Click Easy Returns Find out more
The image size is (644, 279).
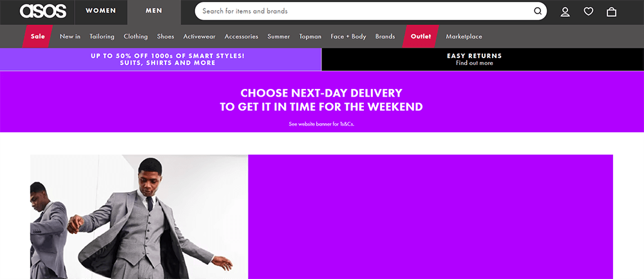click(482, 59)
